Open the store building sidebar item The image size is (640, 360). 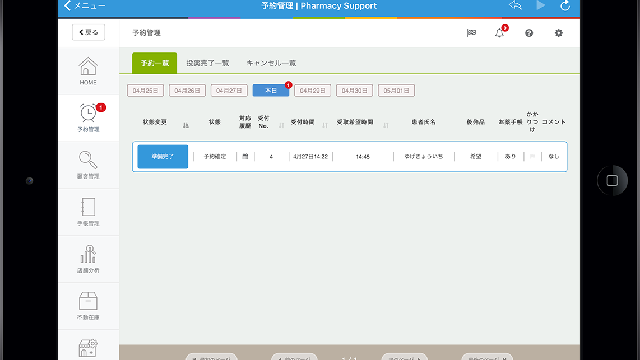coord(88,347)
